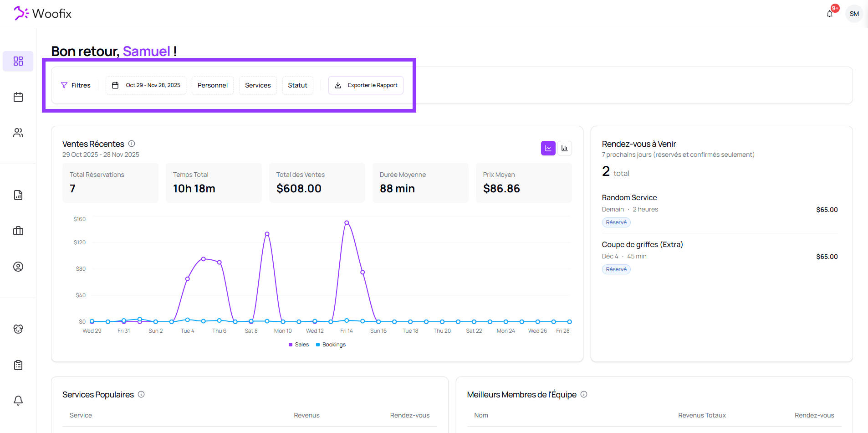Open the briefcase services icon in sidebar
Screen dimensions: 868x433
(18, 231)
